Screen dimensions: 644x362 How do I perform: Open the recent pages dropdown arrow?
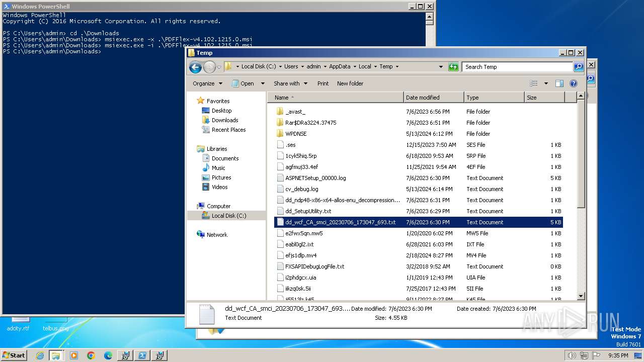tap(219, 67)
